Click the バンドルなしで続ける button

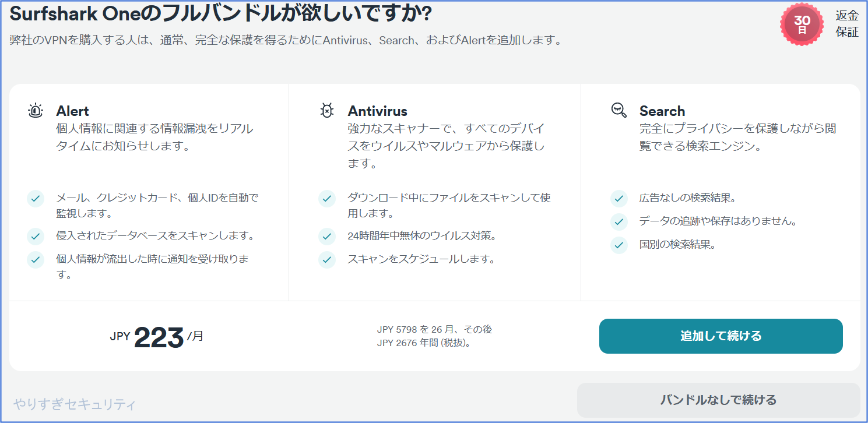coord(719,400)
